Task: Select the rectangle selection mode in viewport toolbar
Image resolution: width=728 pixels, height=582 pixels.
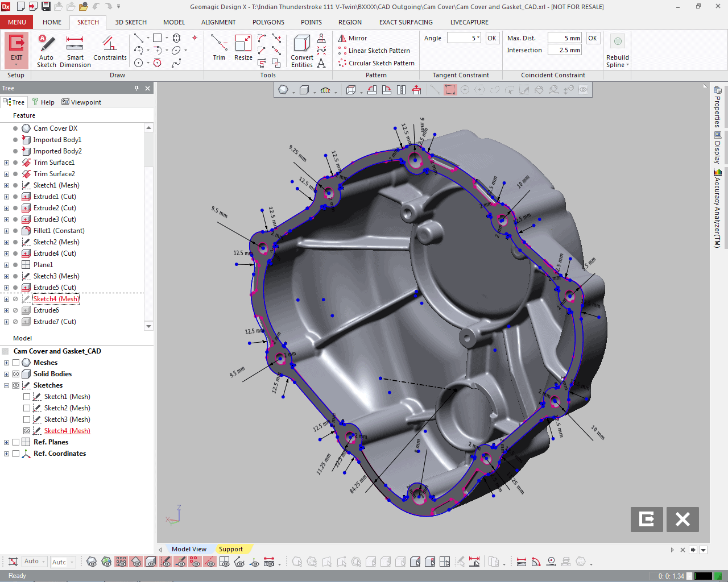Action: pyautogui.click(x=450, y=90)
